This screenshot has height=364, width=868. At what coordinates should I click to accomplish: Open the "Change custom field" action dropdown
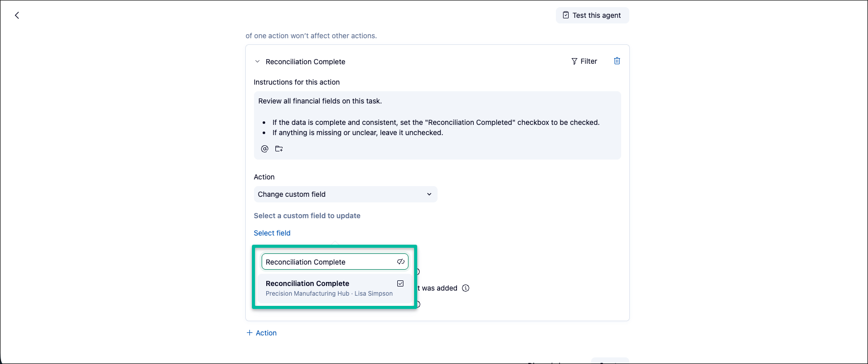345,194
